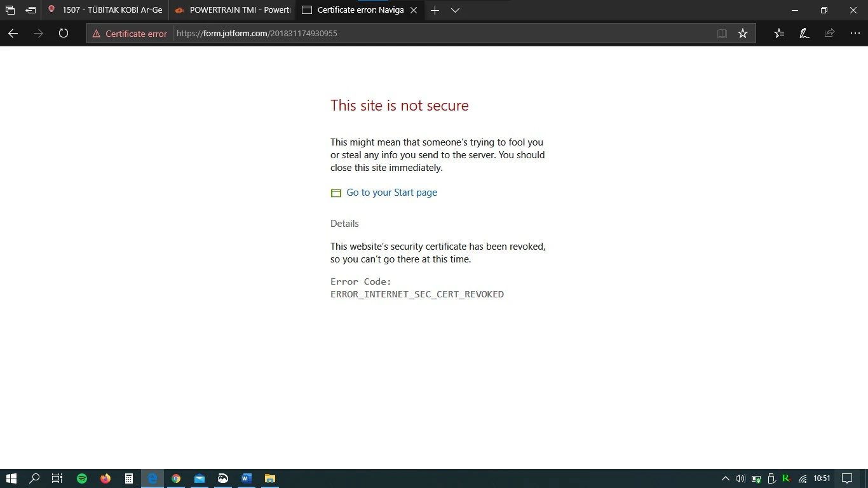The height and width of the screenshot is (488, 868).
Task: Start a Web Note annotation
Action: (x=804, y=33)
